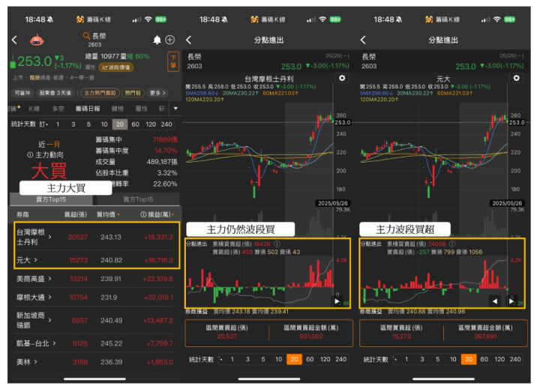The height and width of the screenshot is (392, 540).
Task: Select 60 days on 元大 screen 統計天數
Action: 484,359
